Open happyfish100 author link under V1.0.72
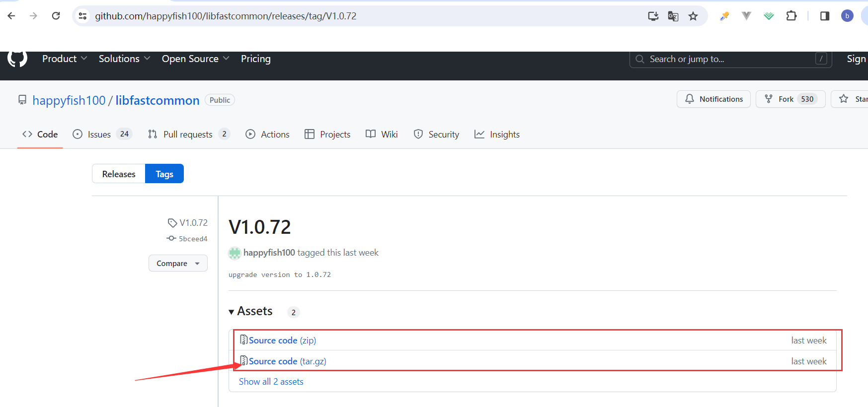Viewport: 868px width, 407px height. click(x=269, y=253)
